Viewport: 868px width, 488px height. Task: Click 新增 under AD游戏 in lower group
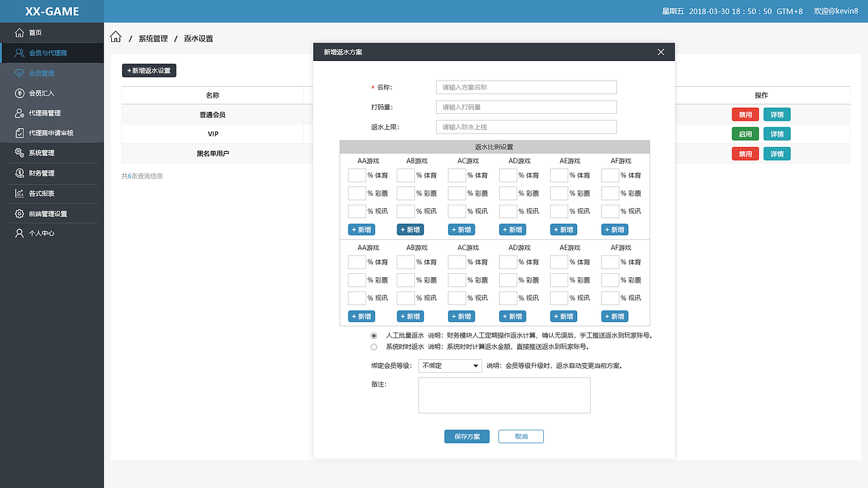513,317
